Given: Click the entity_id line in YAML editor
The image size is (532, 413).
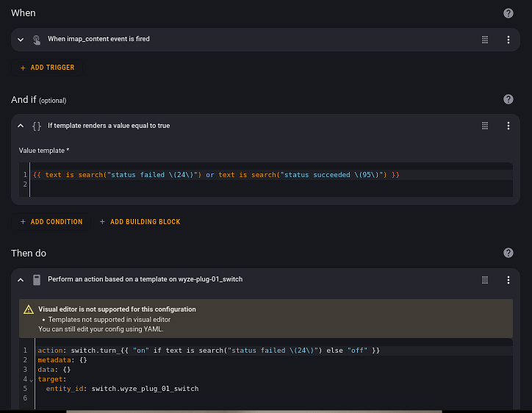Looking at the screenshot, I should click(122, 389).
